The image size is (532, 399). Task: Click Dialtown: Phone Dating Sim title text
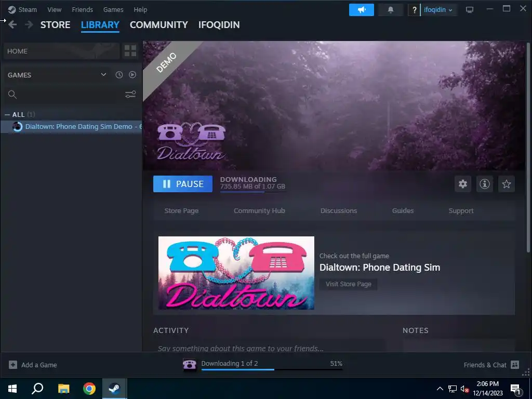pos(380,268)
